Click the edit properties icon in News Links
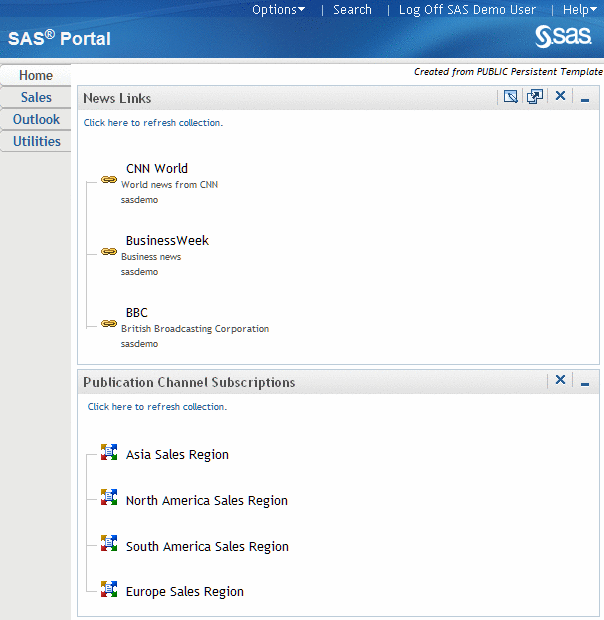Screen dimensions: 604x620 (x=534, y=96)
